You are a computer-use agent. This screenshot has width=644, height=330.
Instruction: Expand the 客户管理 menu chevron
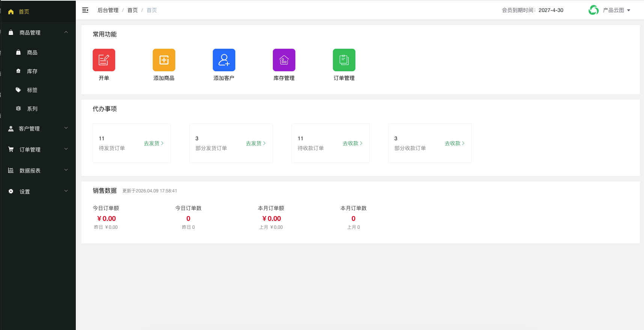66,128
